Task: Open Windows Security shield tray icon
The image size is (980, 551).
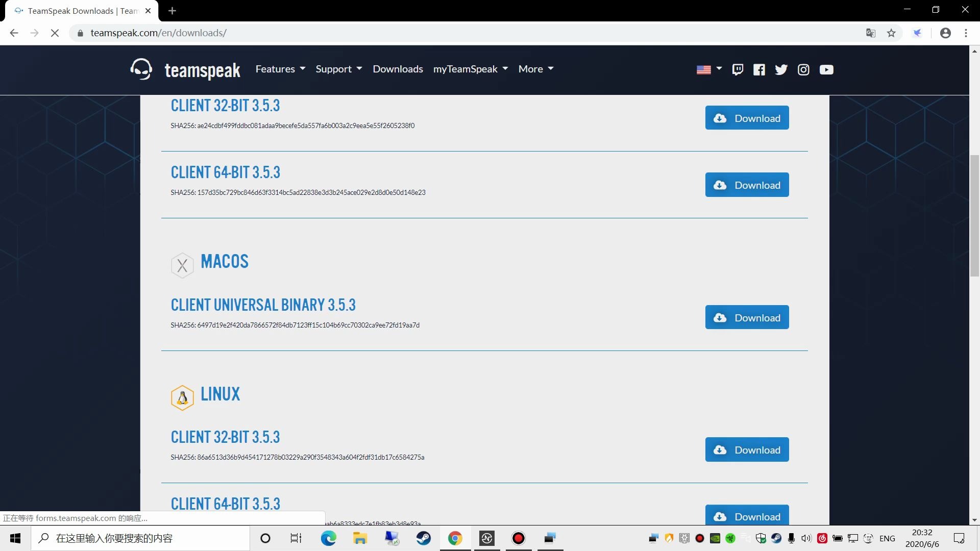Action: 761,538
